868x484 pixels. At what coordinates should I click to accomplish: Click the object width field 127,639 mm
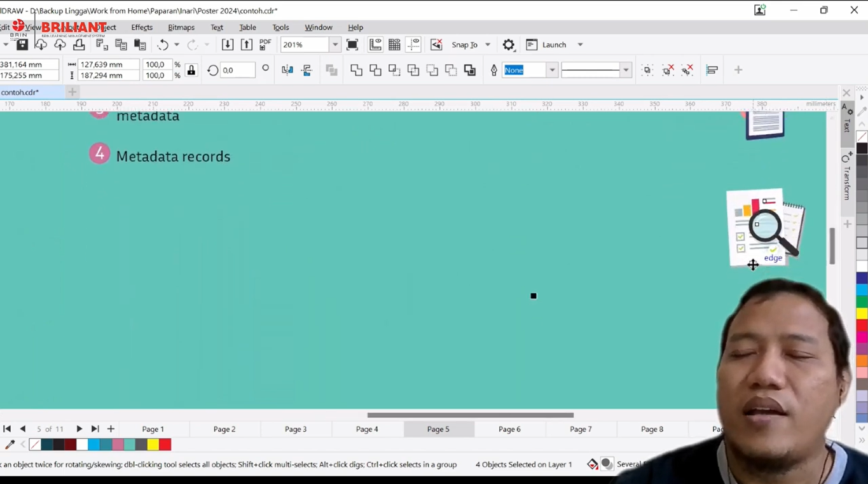[109, 64]
